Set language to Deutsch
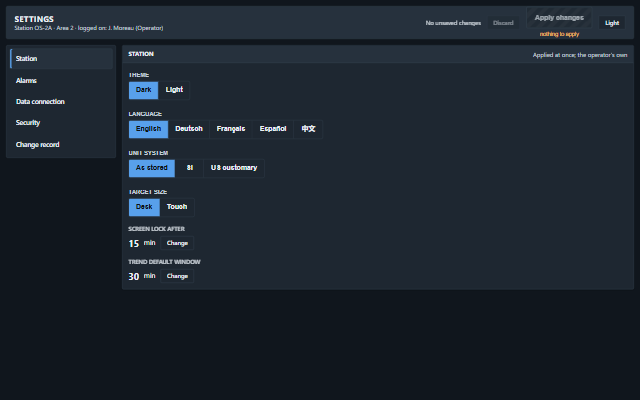The image size is (640, 400). coord(189,129)
